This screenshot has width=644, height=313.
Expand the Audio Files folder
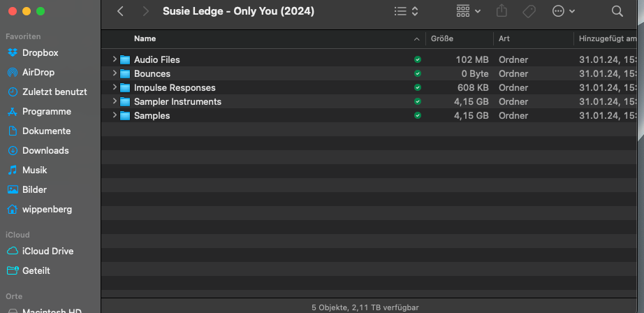tap(115, 60)
